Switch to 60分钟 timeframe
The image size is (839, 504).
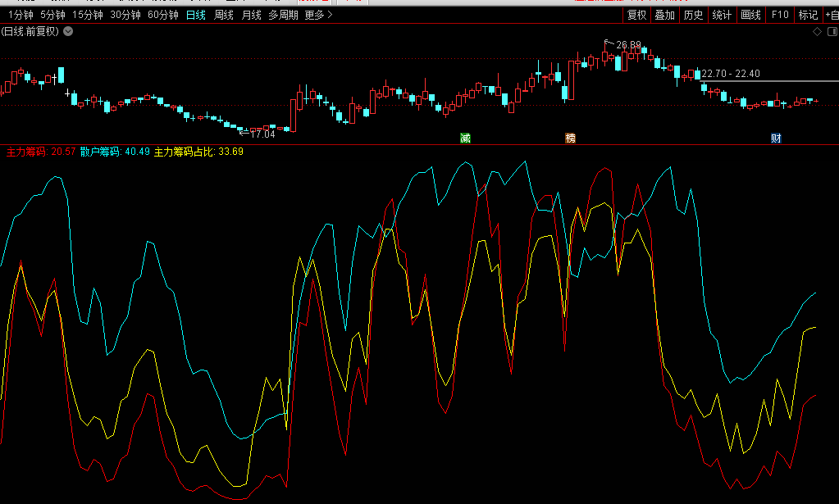click(162, 15)
